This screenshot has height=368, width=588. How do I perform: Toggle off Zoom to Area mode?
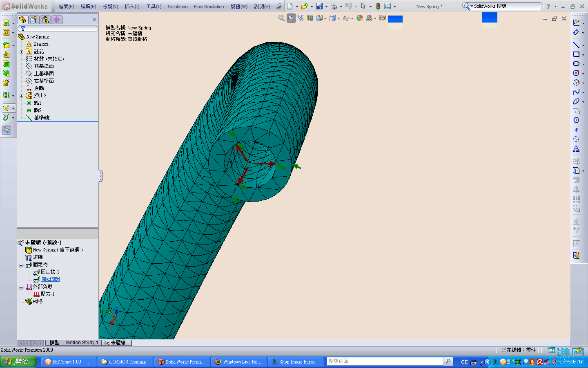point(291,18)
